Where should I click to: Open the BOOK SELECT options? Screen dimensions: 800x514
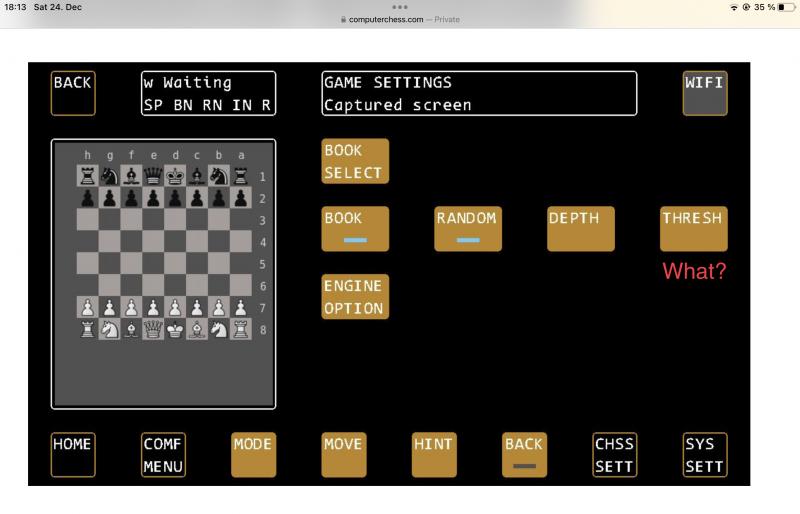click(x=355, y=161)
